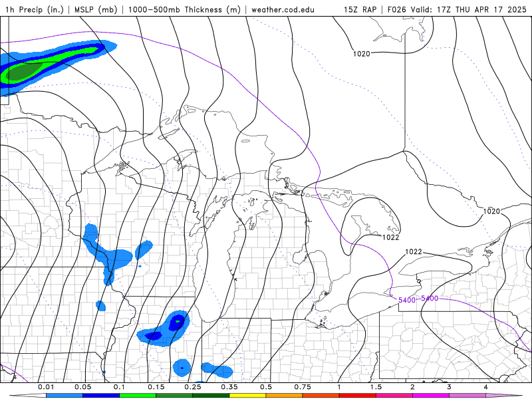
Task: Click the dark blue 0.05 precipitation swatch
Action: [101, 396]
